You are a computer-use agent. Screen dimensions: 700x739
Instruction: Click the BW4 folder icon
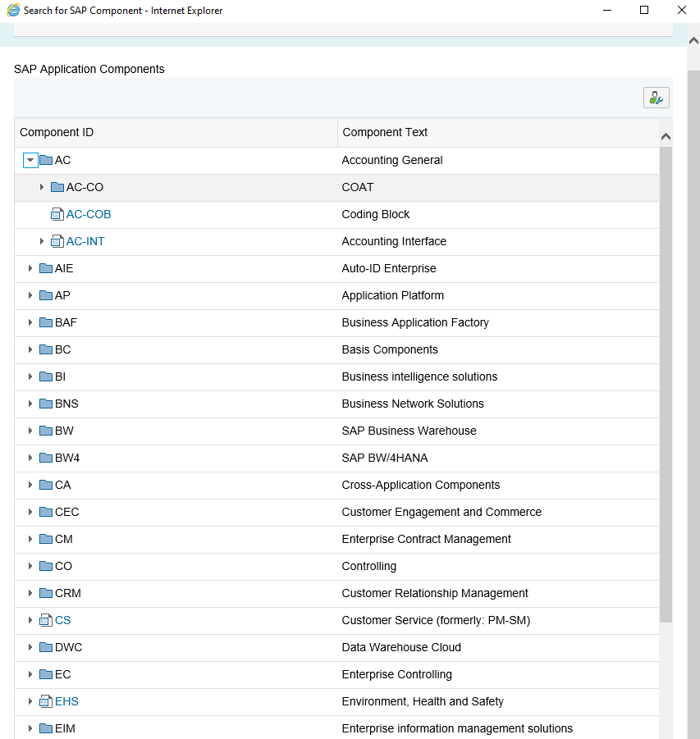click(46, 458)
